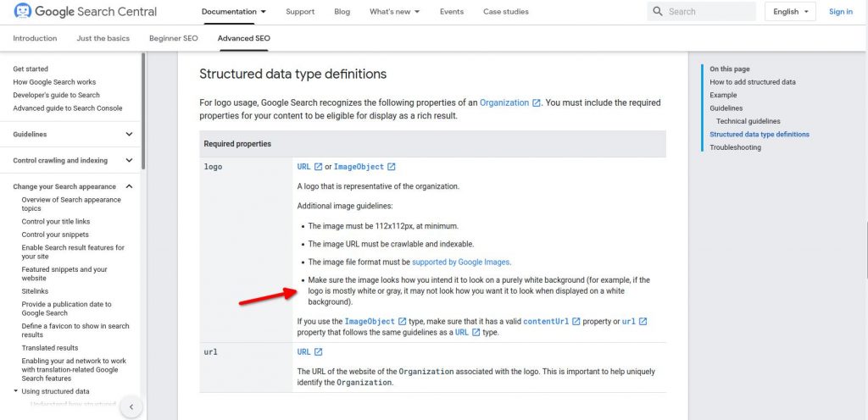Open Translated results sidebar item
868x420 pixels.
[50, 348]
